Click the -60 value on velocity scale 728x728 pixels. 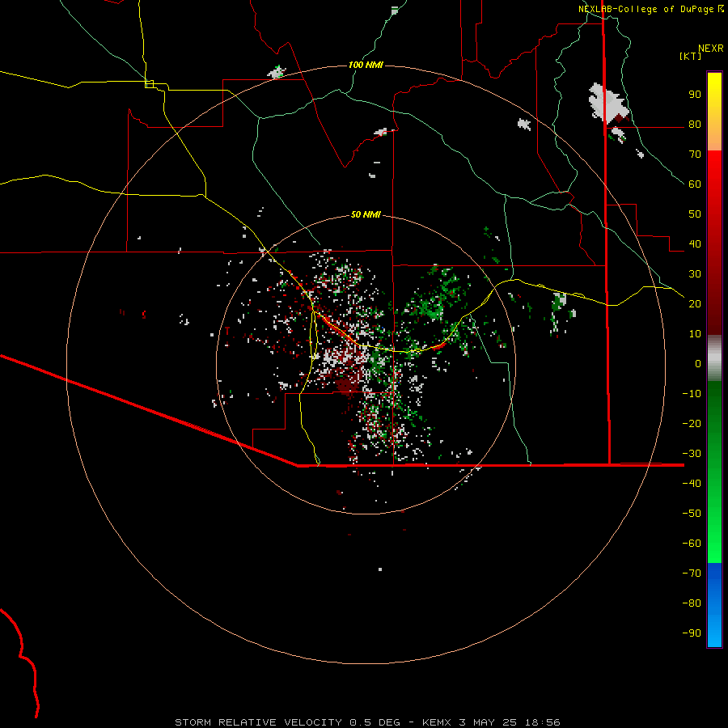pyautogui.click(x=692, y=544)
